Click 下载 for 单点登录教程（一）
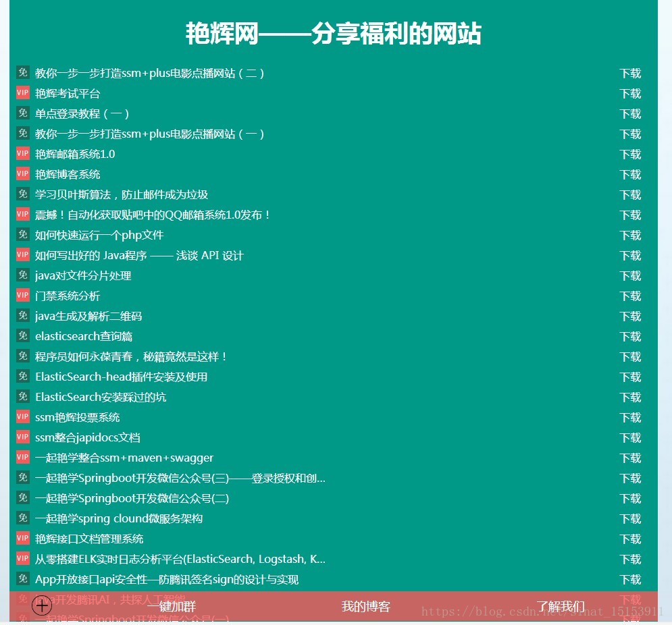672x625 pixels. pyautogui.click(x=630, y=113)
